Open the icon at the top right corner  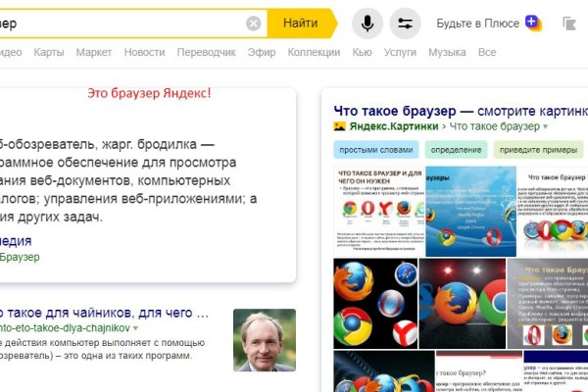point(569,24)
